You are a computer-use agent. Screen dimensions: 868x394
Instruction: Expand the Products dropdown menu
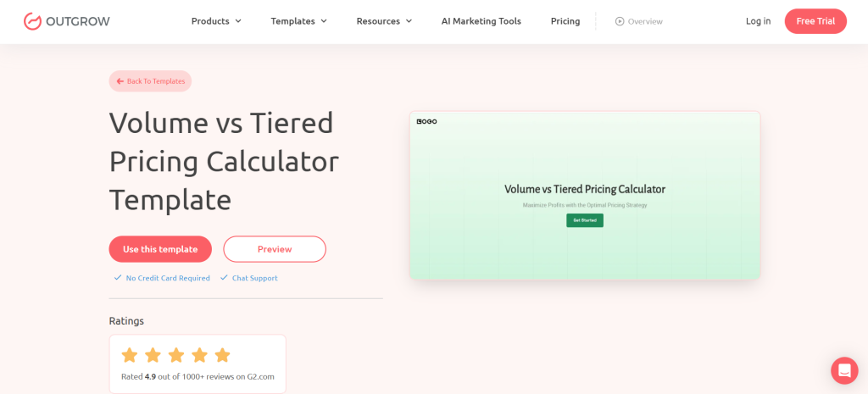[x=216, y=21]
